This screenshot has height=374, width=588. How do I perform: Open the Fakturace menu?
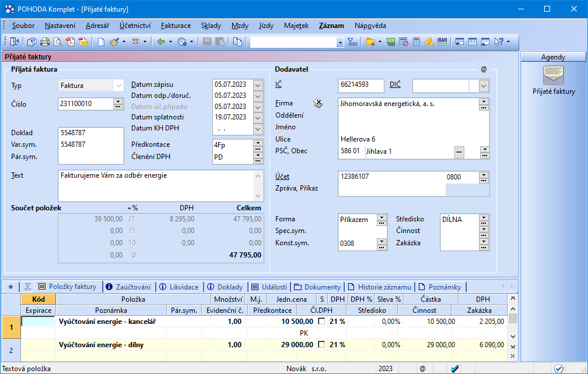tap(176, 26)
